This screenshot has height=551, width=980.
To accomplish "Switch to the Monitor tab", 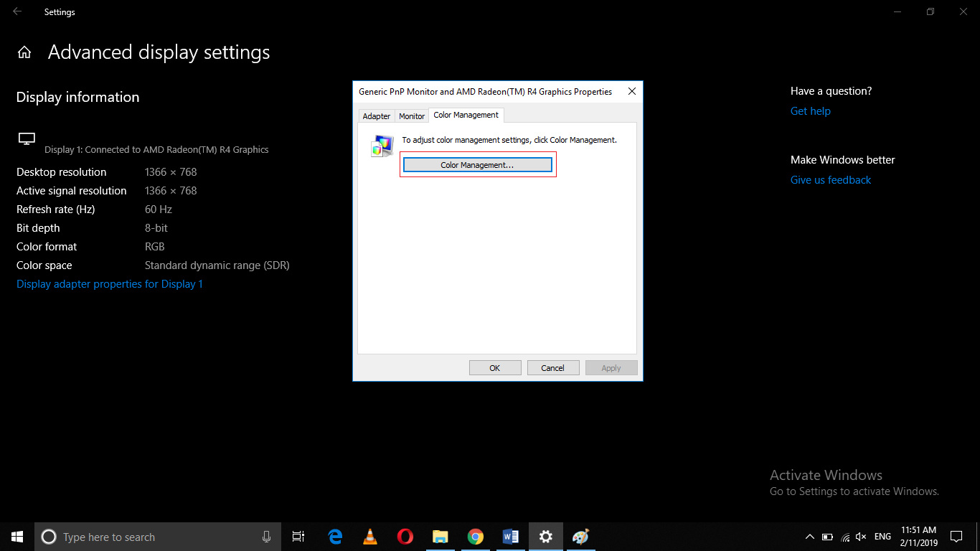I will [411, 116].
